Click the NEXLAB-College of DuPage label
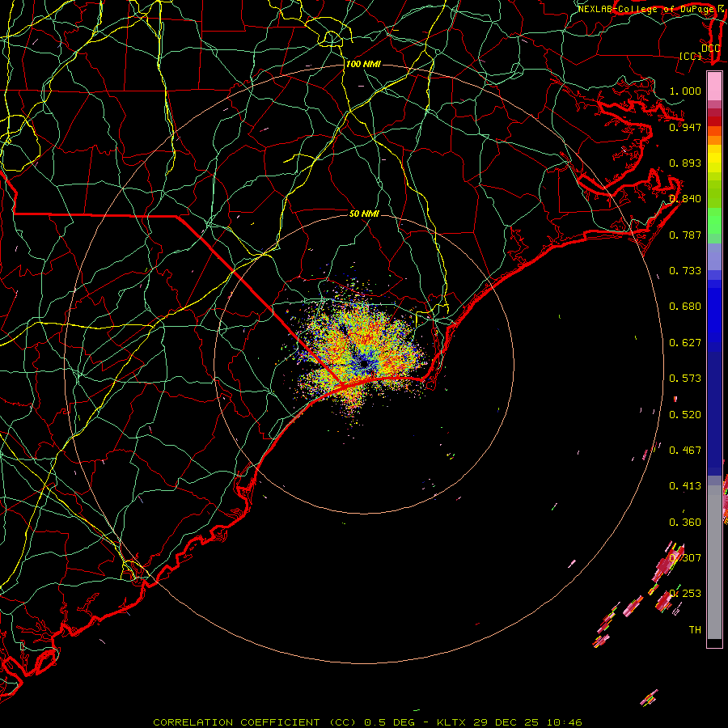This screenshot has width=728, height=728. point(645,9)
